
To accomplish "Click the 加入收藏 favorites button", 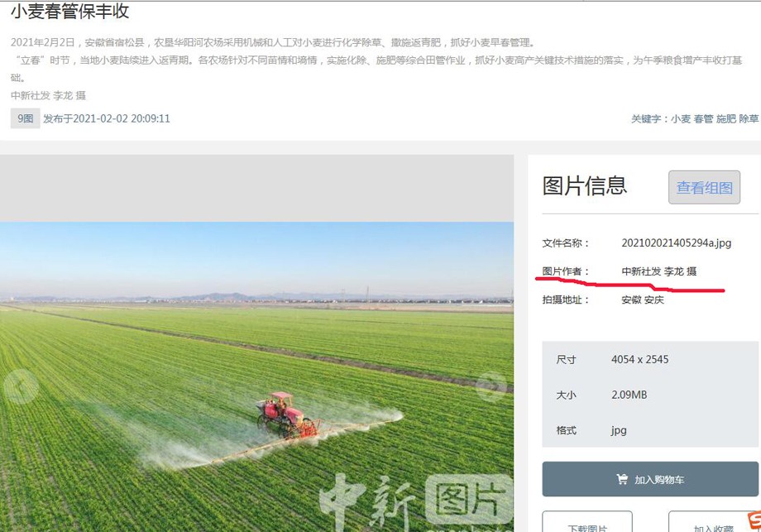I will pos(713,525).
